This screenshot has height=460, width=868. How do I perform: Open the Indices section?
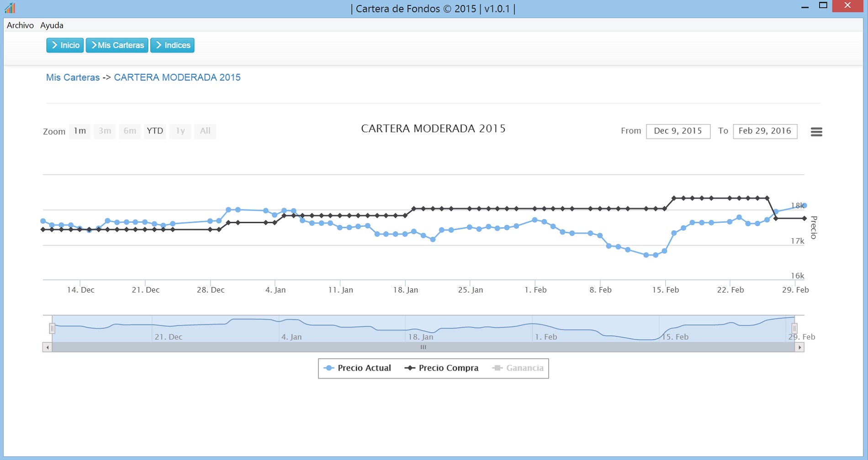(172, 45)
